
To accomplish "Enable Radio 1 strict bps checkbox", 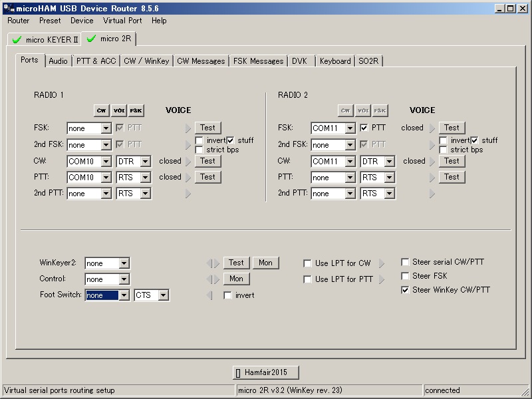I will tap(199, 150).
